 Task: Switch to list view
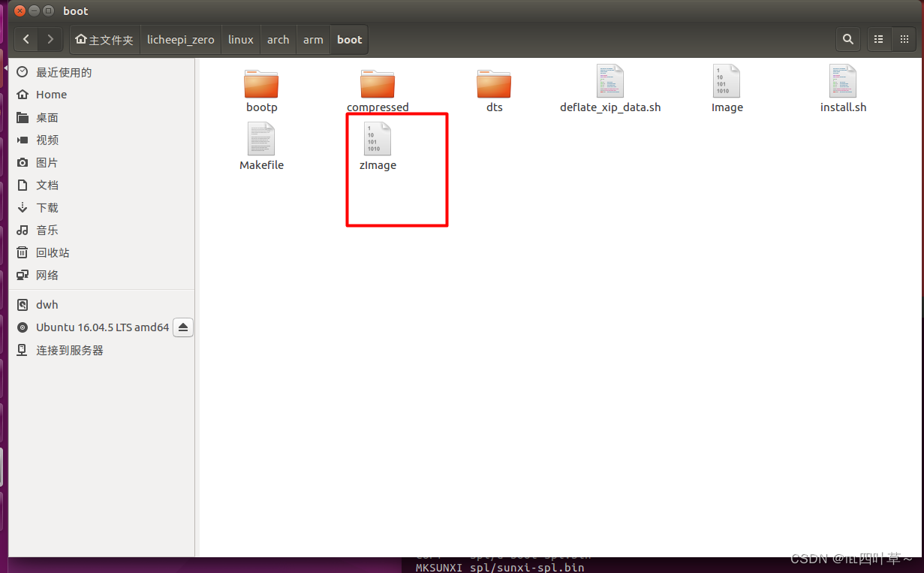[879, 39]
